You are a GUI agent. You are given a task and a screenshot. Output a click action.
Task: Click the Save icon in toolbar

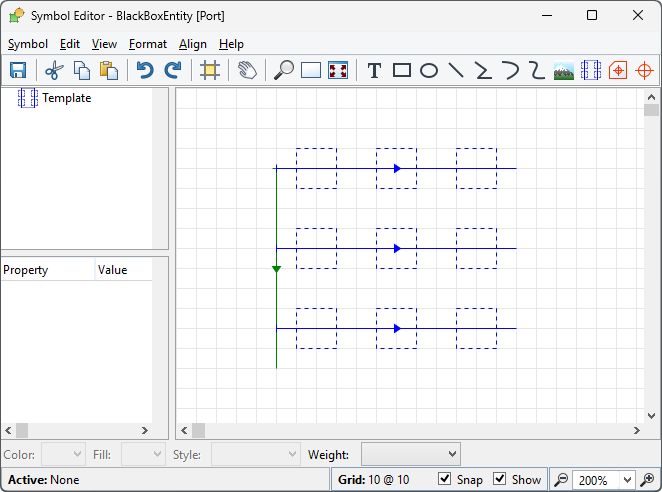point(18,70)
